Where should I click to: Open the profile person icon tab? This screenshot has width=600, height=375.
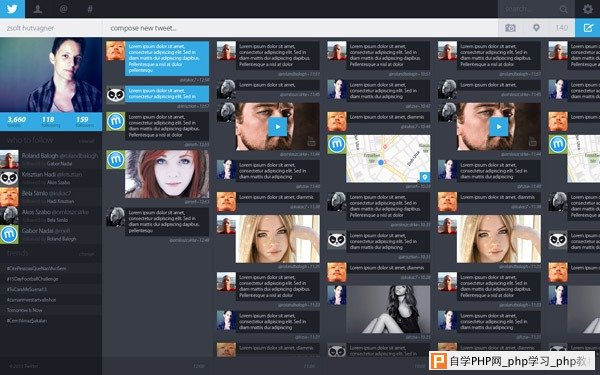point(38,9)
